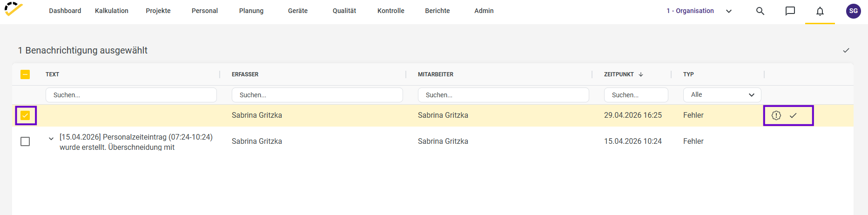Screen dimensions: 868x215
Task: Open the SG user avatar
Action: (853, 11)
